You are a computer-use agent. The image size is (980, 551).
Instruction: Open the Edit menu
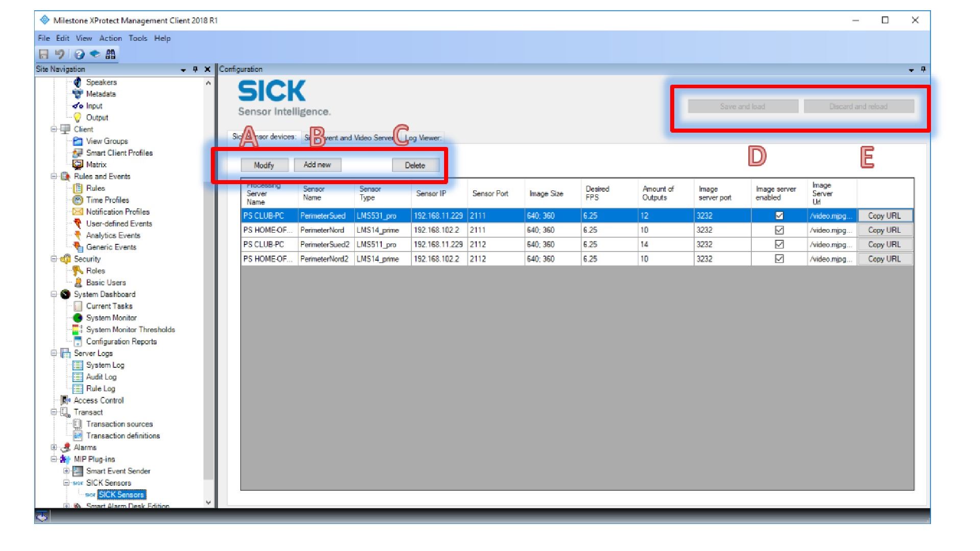(63, 38)
